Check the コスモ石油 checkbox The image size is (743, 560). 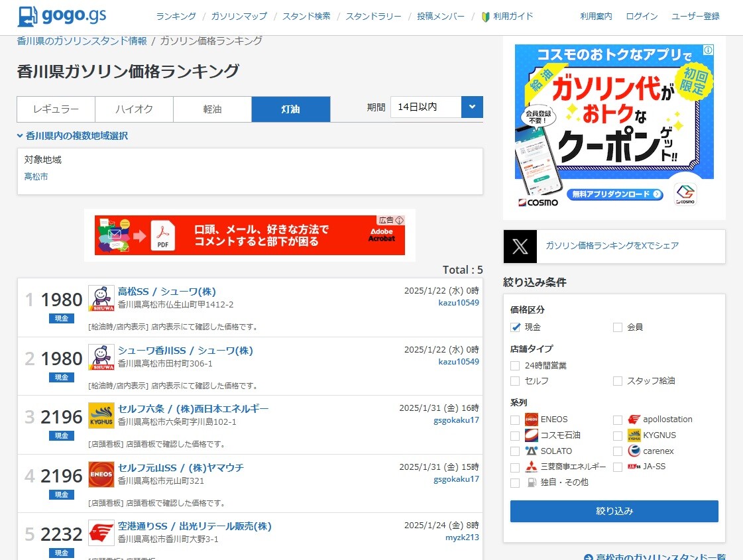click(x=515, y=435)
